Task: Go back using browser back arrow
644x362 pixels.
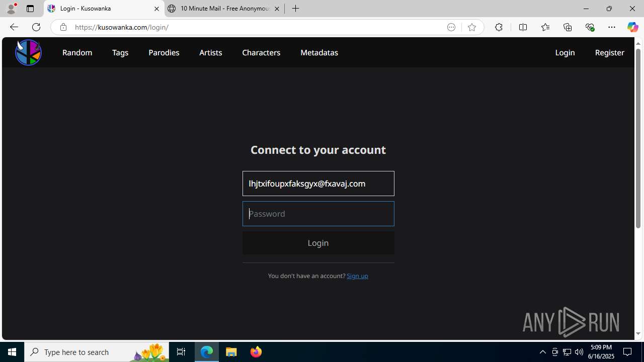Action: [14, 27]
